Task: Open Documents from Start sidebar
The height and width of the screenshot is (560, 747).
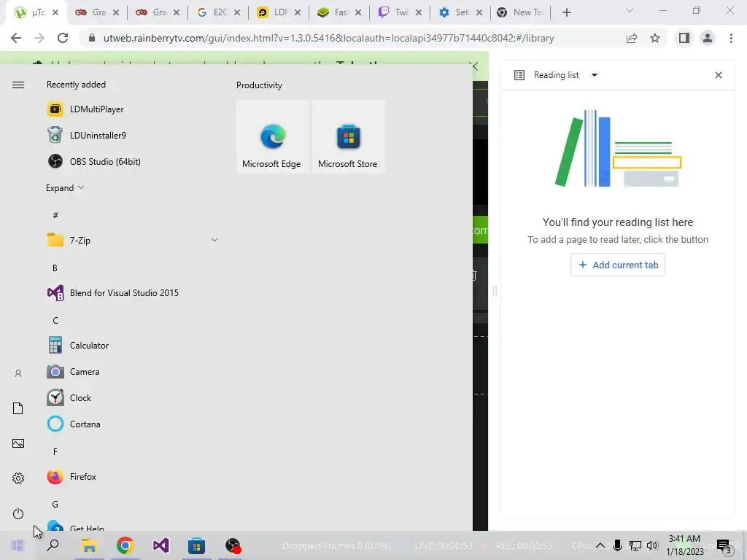Action: point(18,408)
